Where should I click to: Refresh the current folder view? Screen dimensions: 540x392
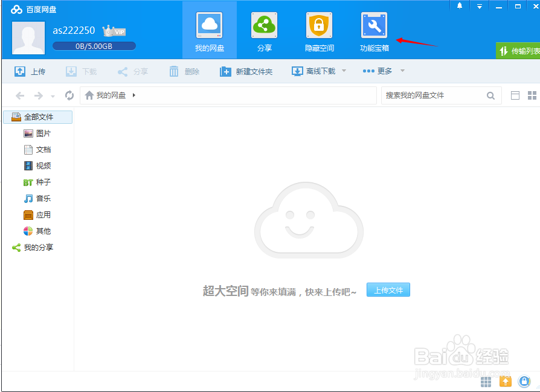click(x=68, y=95)
